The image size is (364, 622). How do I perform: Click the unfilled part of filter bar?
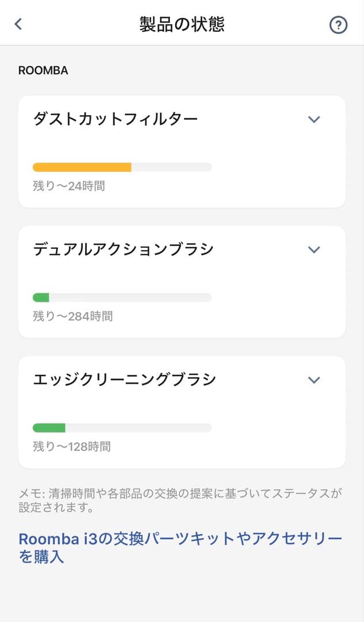click(x=172, y=167)
